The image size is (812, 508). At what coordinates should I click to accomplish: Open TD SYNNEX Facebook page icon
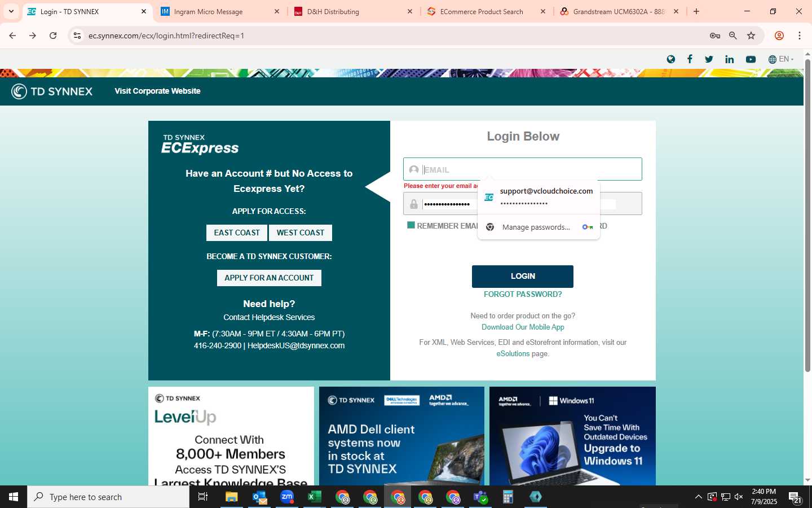(690, 59)
